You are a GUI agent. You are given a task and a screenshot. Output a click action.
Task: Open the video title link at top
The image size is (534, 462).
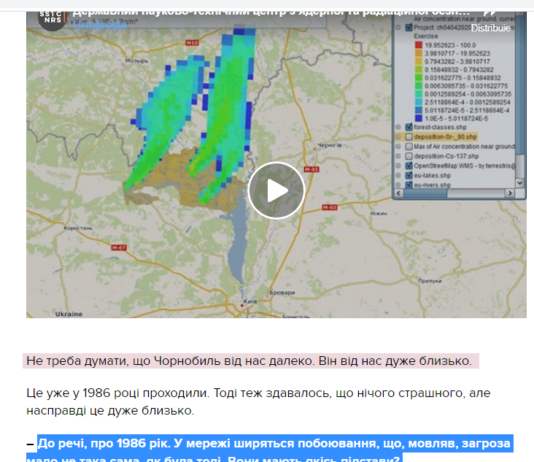pyautogui.click(x=271, y=13)
